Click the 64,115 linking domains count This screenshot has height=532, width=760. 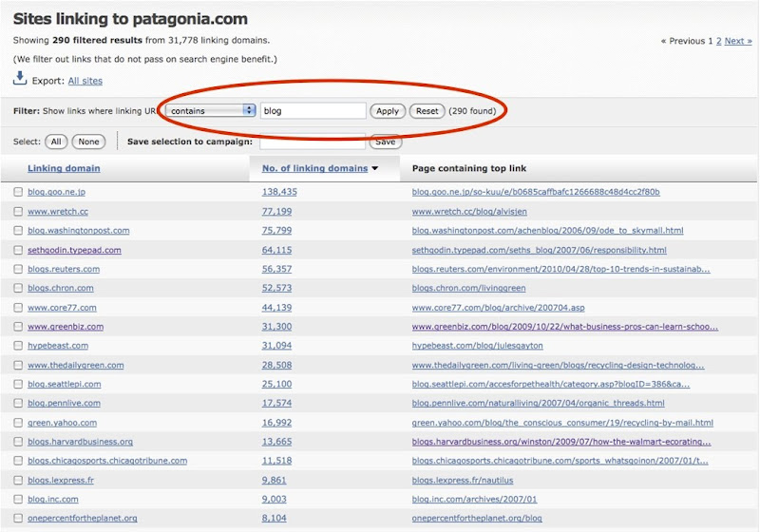pos(276,250)
